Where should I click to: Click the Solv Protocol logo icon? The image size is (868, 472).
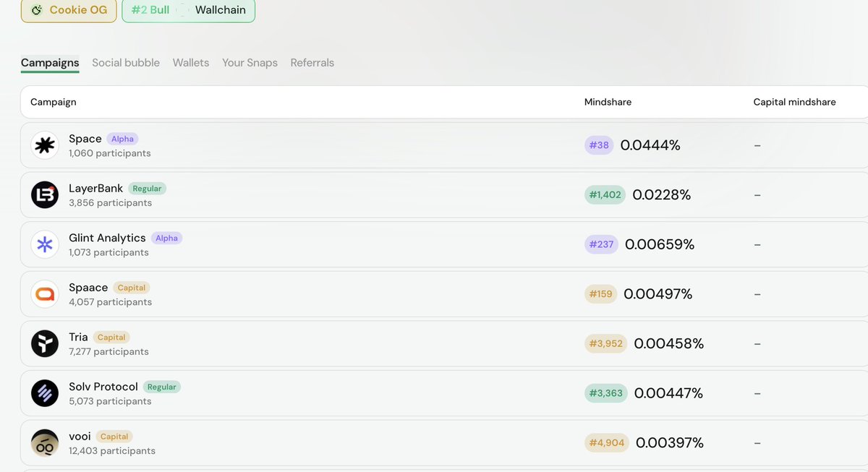tap(45, 393)
